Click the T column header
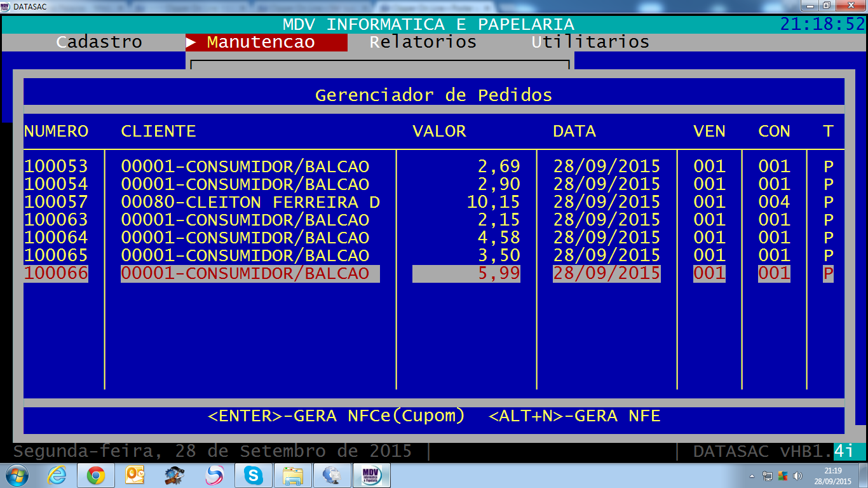 tap(828, 132)
